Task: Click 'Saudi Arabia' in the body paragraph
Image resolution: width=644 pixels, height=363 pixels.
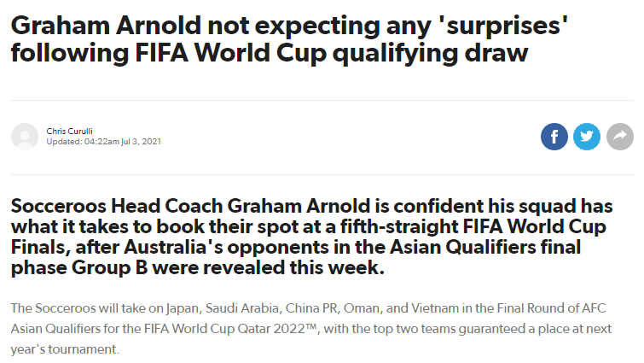Action: click(242, 308)
